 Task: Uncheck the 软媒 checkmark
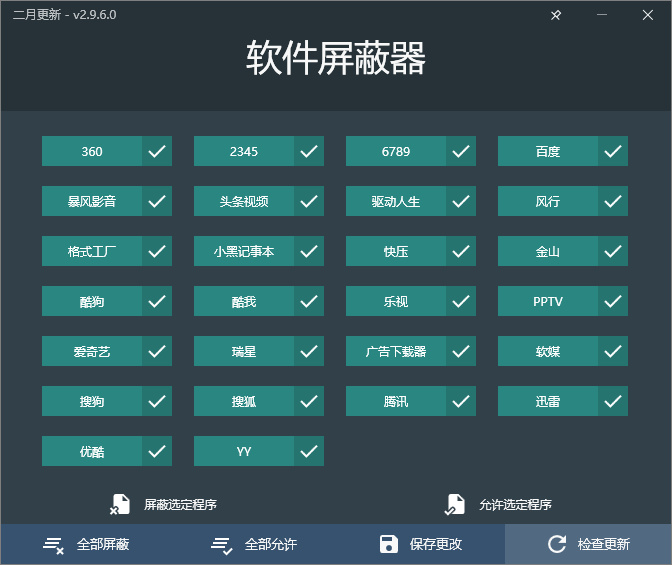coord(613,351)
